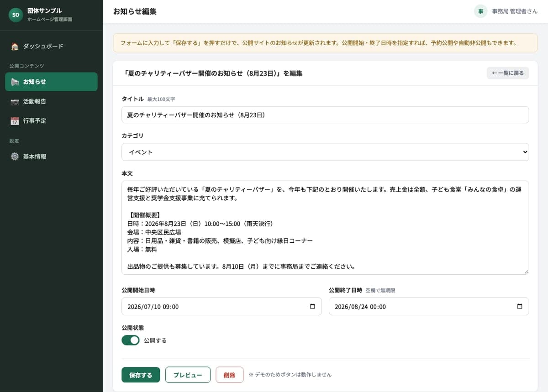The width and height of the screenshot is (548, 392).
Task: Click the 設定 sidebar section label
Action: pos(14,141)
